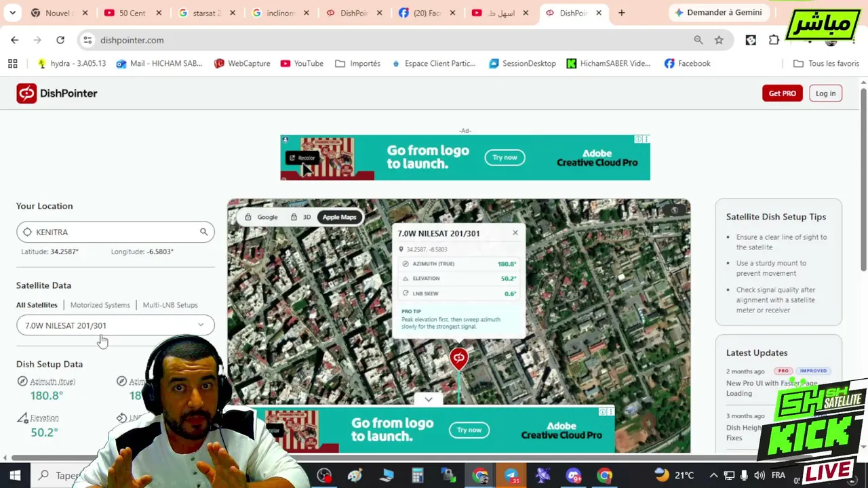Close the second DishPointer browser tab
Screen dimensions: 868x488
tap(599, 13)
